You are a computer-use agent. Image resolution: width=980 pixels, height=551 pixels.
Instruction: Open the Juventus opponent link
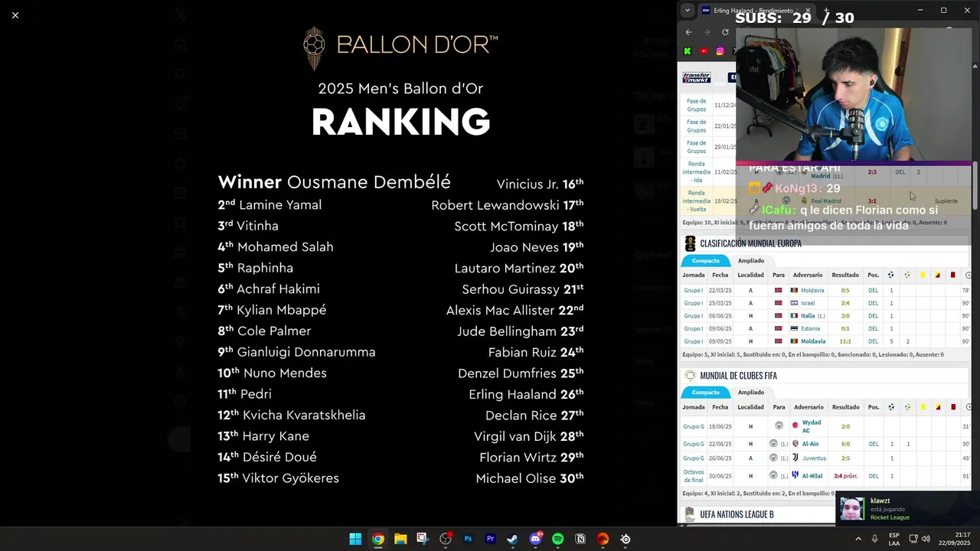pos(814,458)
